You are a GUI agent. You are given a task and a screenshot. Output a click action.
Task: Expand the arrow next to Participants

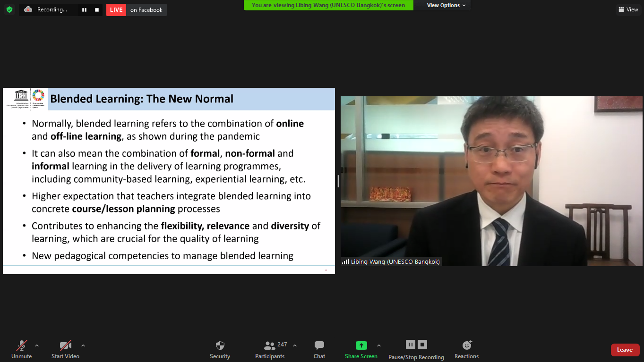(295, 345)
